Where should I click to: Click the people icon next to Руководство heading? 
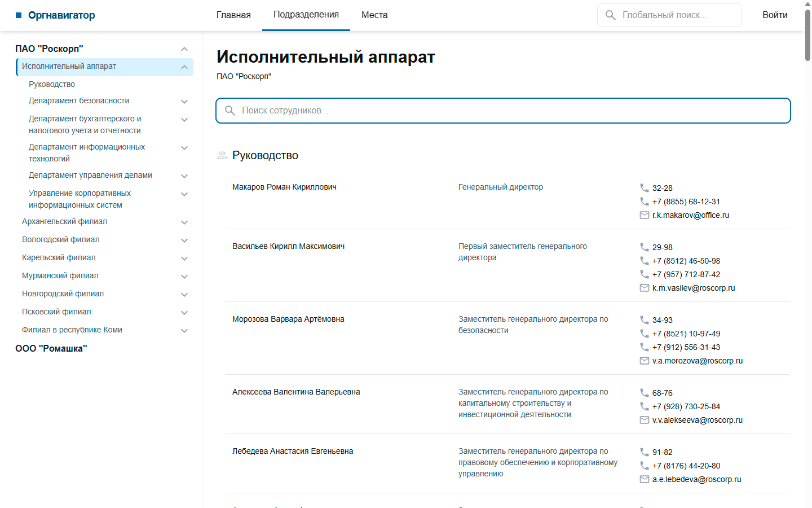coord(222,155)
